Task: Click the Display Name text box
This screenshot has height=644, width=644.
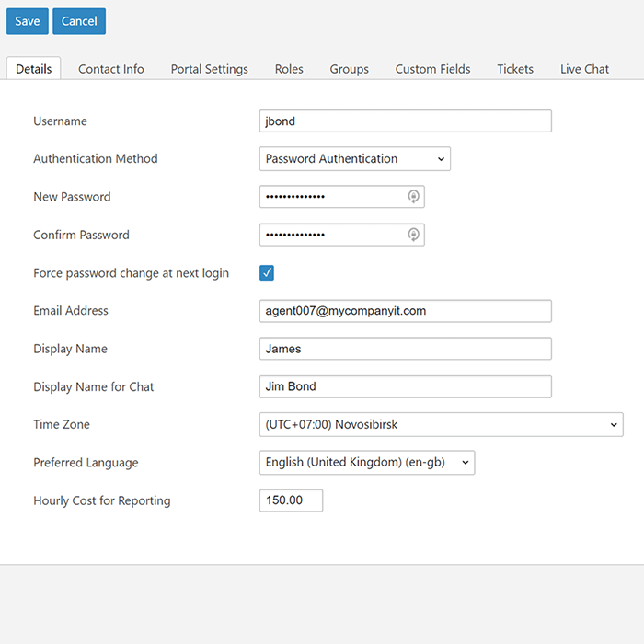Action: [405, 349]
